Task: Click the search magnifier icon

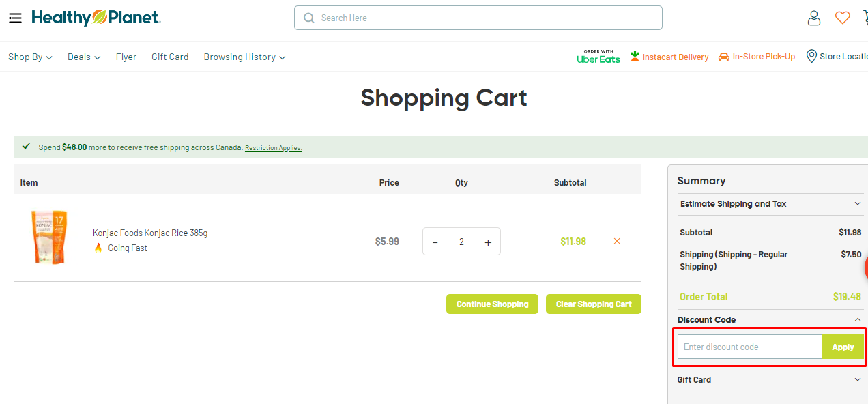Action: coord(308,18)
